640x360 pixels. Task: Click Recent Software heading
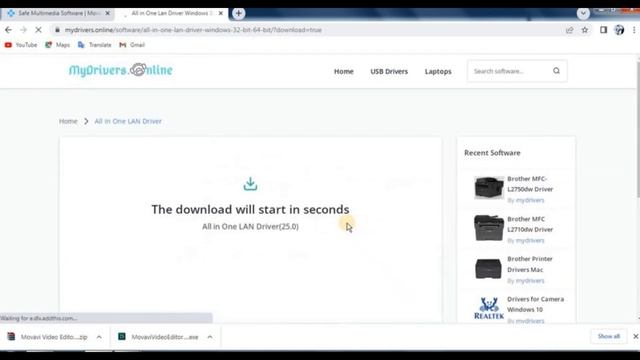click(492, 153)
